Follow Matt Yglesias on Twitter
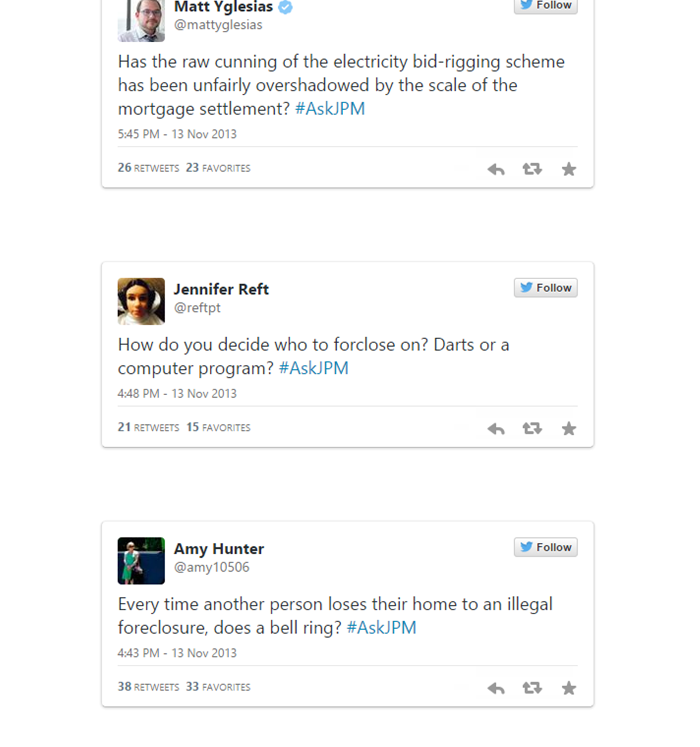 [x=545, y=5]
